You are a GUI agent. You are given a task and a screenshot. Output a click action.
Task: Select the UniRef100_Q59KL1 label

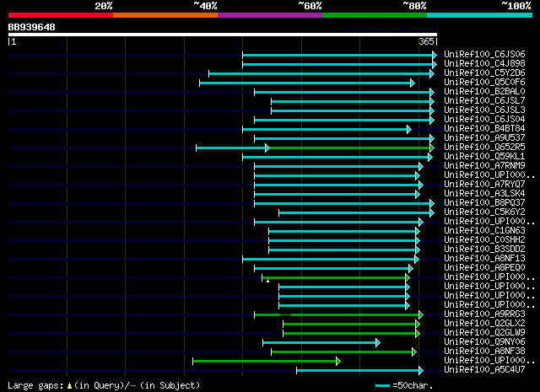click(x=484, y=157)
